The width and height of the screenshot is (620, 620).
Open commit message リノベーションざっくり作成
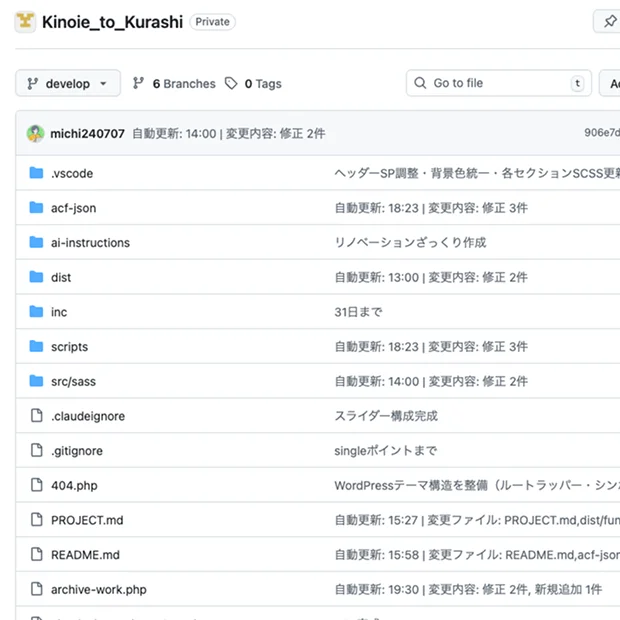pyautogui.click(x=410, y=242)
